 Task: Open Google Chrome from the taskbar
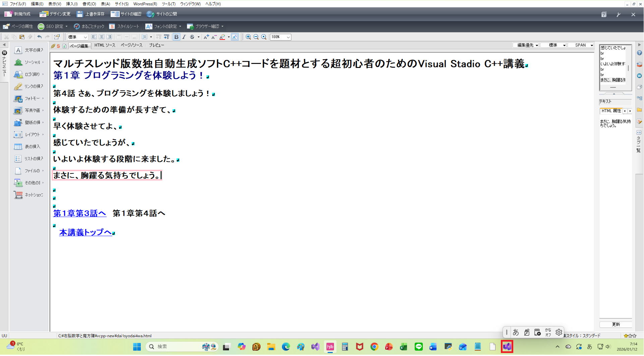pyautogui.click(x=374, y=347)
